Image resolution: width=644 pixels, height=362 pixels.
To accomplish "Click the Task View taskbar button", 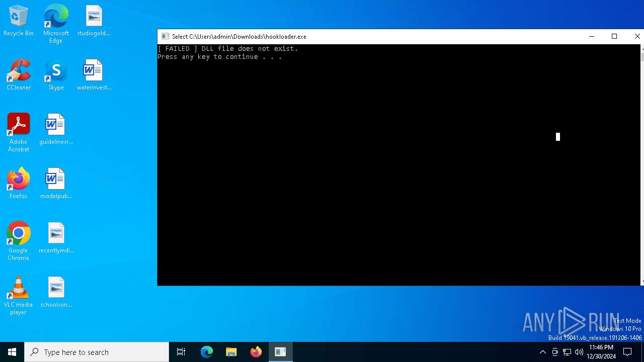I will tap(181, 352).
